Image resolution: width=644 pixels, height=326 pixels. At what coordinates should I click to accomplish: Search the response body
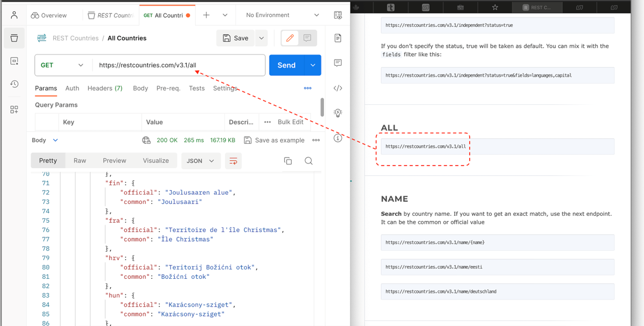pos(309,161)
